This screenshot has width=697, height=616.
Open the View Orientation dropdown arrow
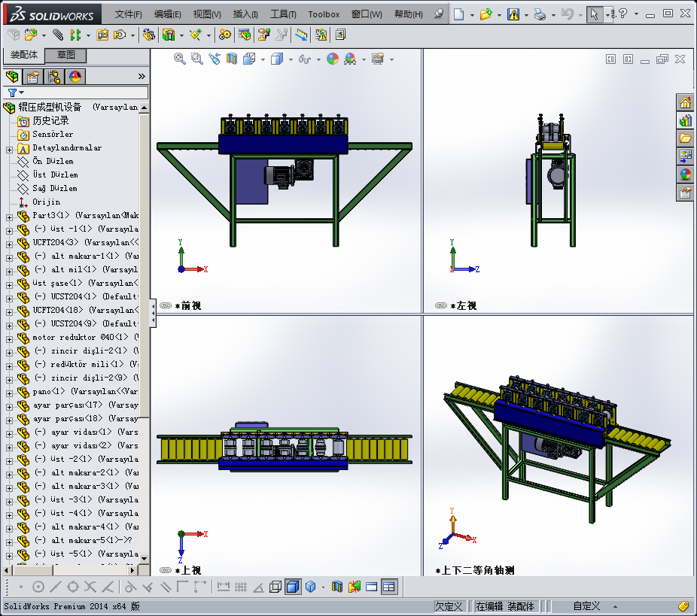[263, 59]
